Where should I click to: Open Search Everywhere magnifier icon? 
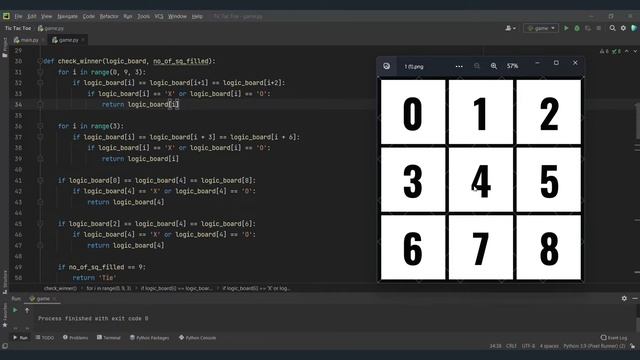click(612, 28)
